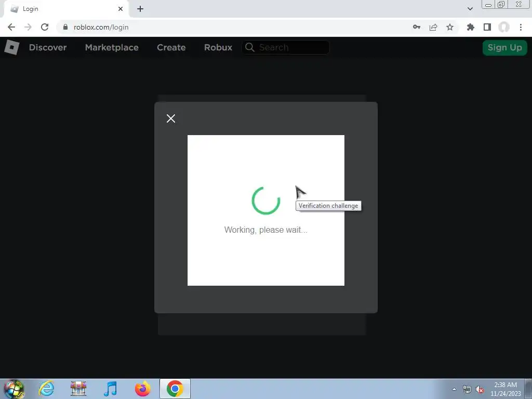This screenshot has height=399, width=532.
Task: View site info via the lock icon
Action: (65, 27)
